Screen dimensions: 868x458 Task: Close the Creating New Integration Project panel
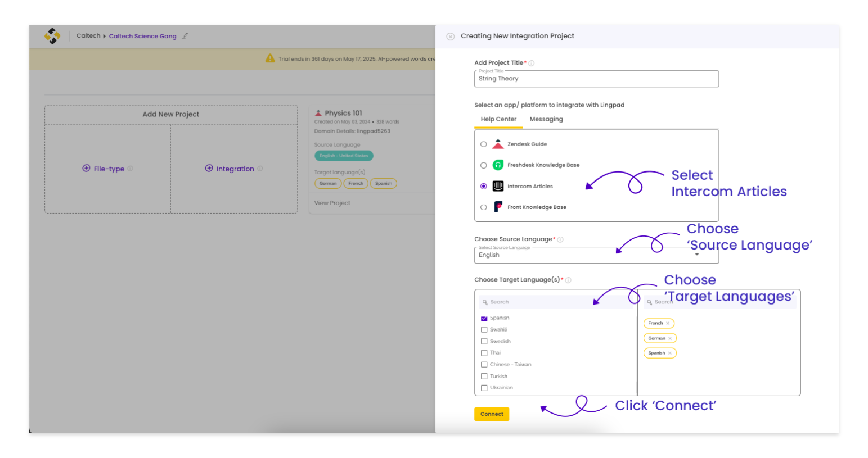click(x=451, y=37)
